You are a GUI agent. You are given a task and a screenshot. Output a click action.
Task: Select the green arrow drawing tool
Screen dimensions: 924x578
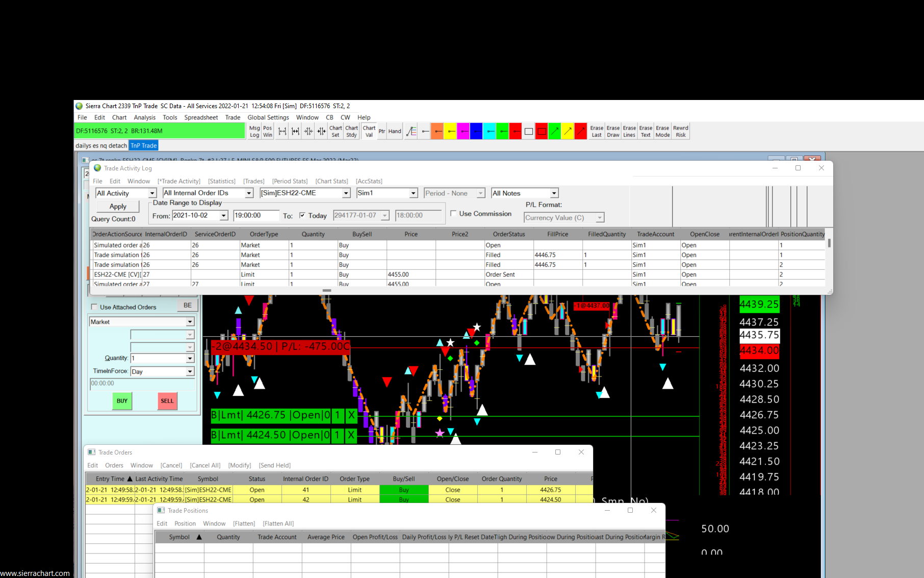(x=554, y=132)
